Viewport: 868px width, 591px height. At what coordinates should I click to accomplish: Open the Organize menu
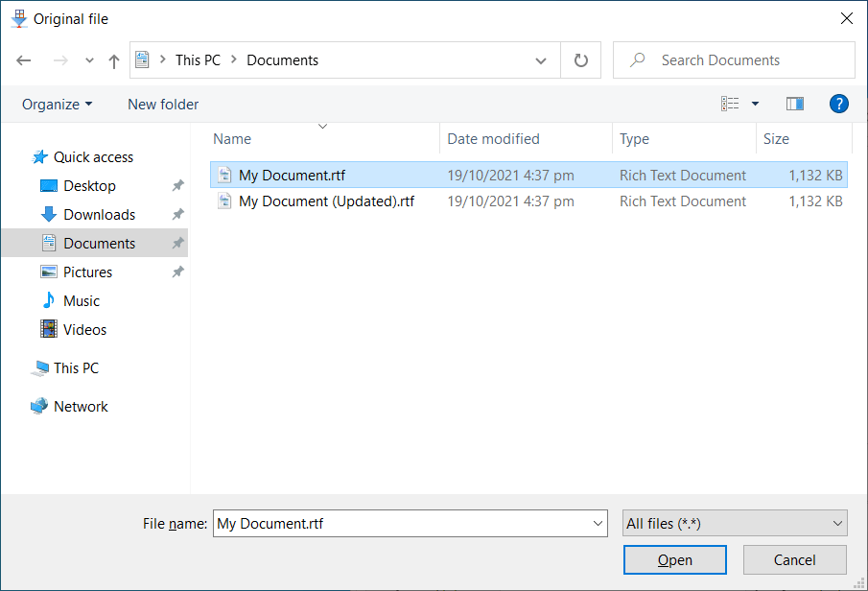pos(57,105)
